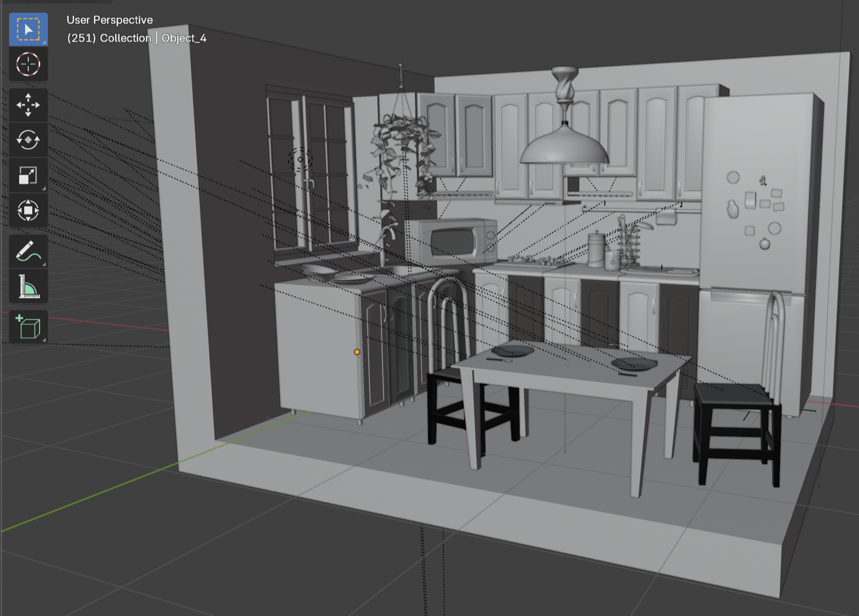Screen dimensions: 859x616
Task: Open the Measure ruler tool
Action: point(28,286)
